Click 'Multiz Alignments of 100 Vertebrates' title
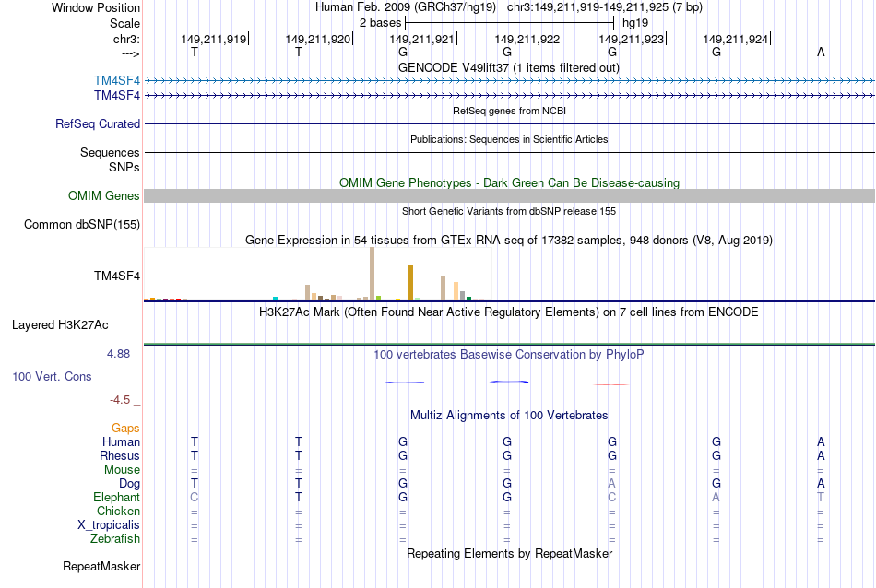876x588 pixels. tap(509, 415)
